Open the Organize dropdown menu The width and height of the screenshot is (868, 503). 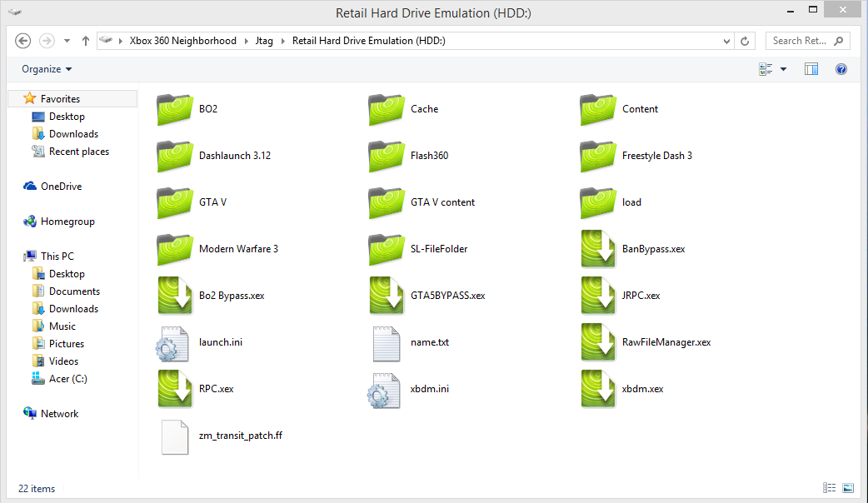coord(47,69)
